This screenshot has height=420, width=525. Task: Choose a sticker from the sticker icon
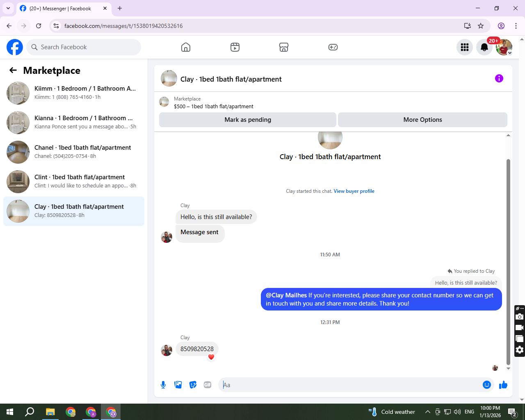(x=193, y=385)
